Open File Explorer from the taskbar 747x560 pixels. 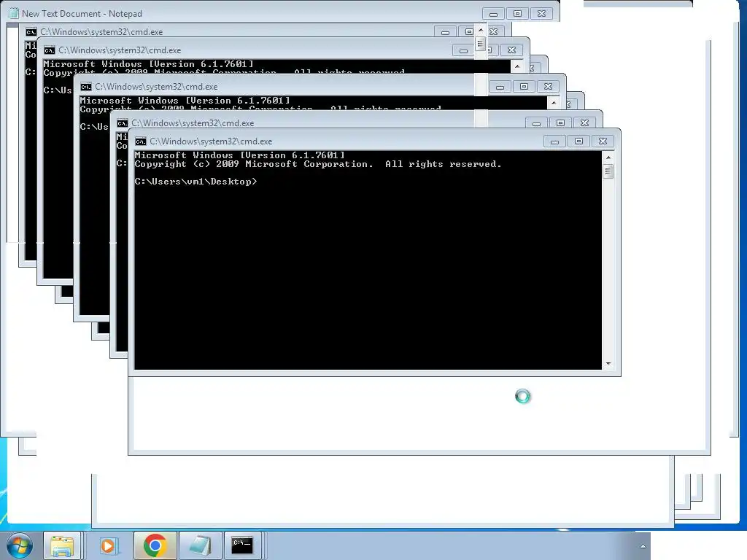pos(63,545)
